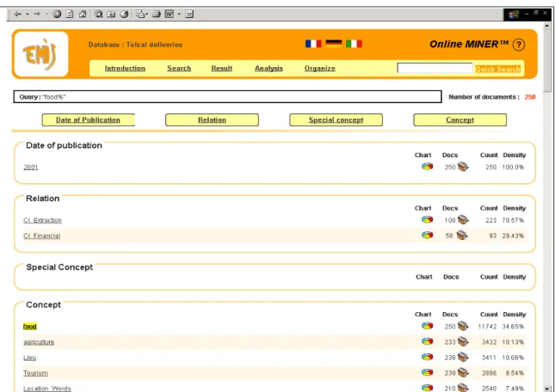Open documents box icon for agriculture
The height and width of the screenshot is (392, 556).
[463, 341]
